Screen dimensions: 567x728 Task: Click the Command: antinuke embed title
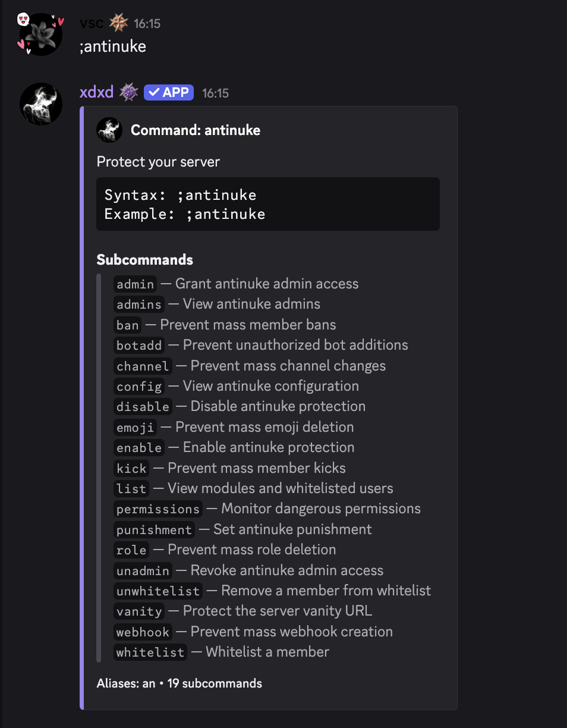click(196, 130)
